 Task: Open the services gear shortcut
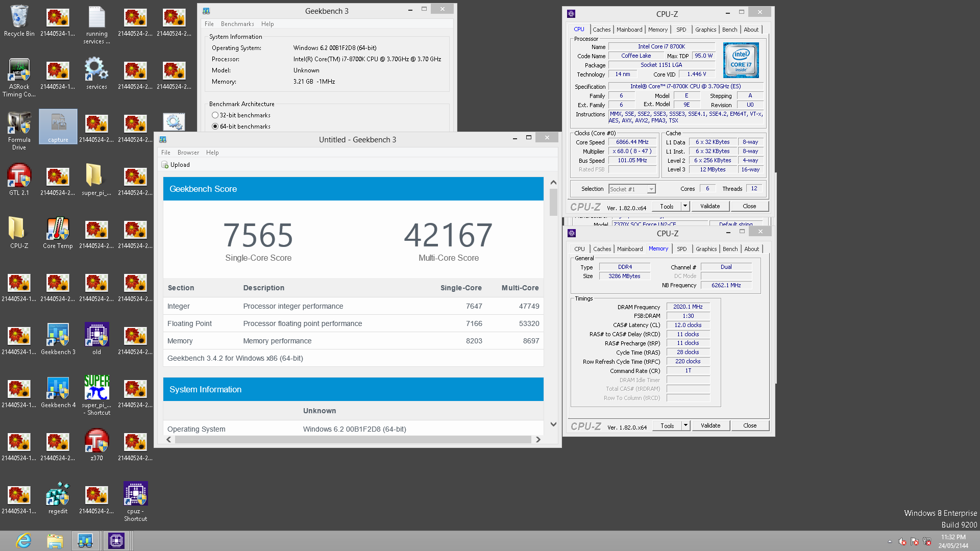[96, 73]
